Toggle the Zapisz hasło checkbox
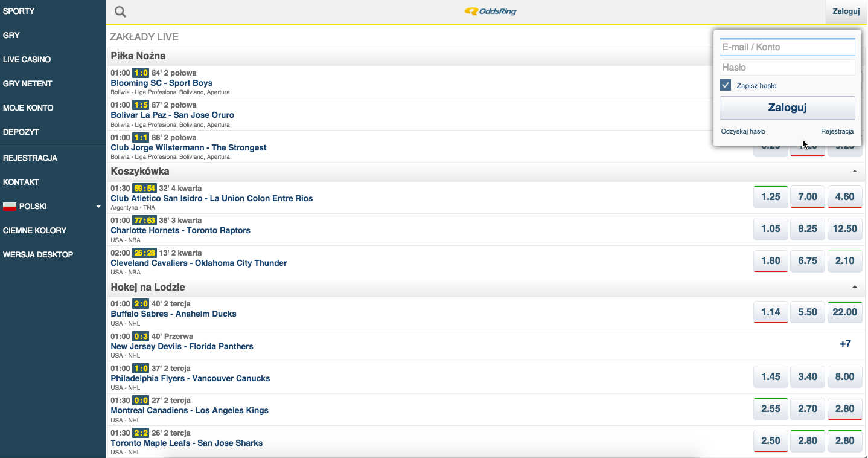The height and width of the screenshot is (458, 868). tap(726, 85)
